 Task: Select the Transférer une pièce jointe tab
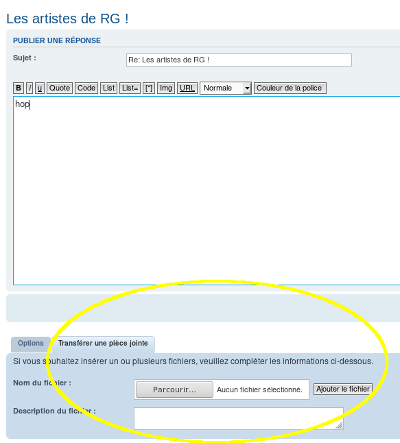click(103, 343)
